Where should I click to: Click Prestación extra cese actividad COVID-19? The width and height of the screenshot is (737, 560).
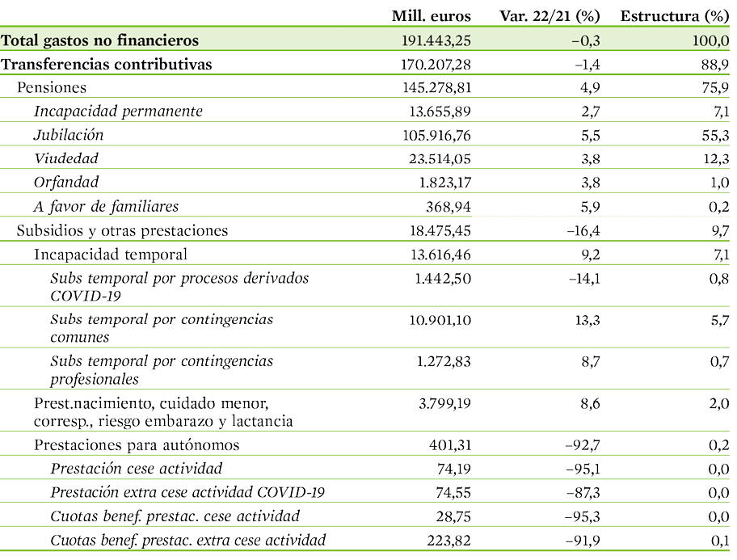click(x=187, y=492)
